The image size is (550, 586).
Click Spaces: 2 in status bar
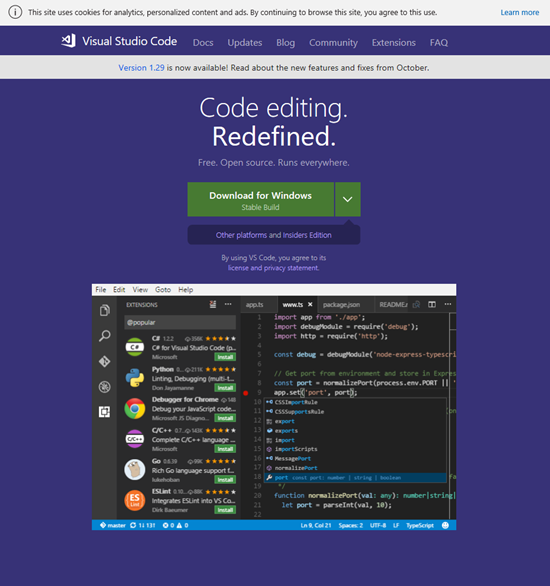click(350, 525)
